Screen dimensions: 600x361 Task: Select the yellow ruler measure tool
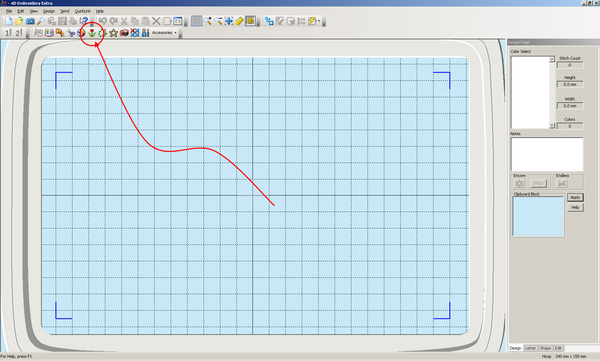(x=240, y=21)
